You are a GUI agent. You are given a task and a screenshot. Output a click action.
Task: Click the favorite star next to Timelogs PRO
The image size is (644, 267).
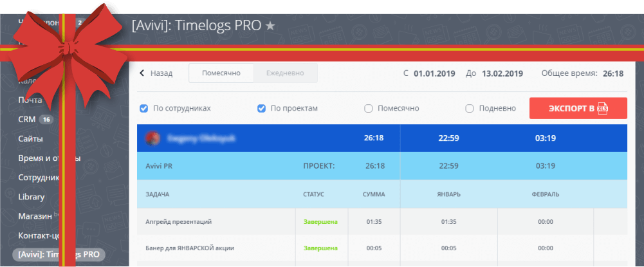pyautogui.click(x=270, y=26)
